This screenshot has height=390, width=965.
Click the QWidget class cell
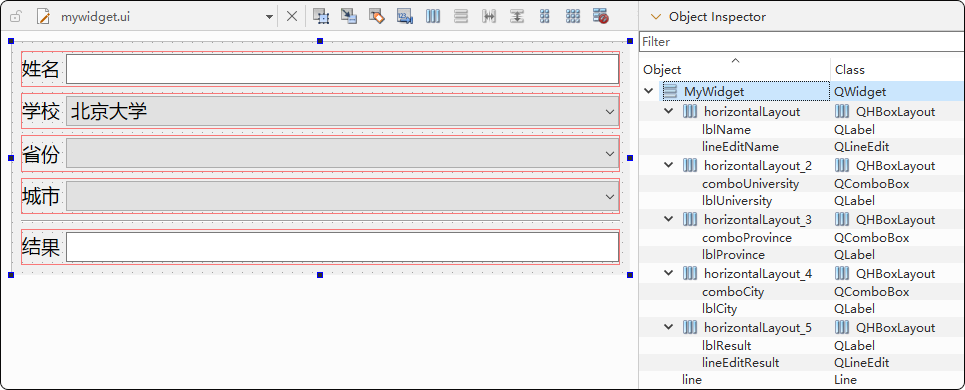(x=860, y=92)
